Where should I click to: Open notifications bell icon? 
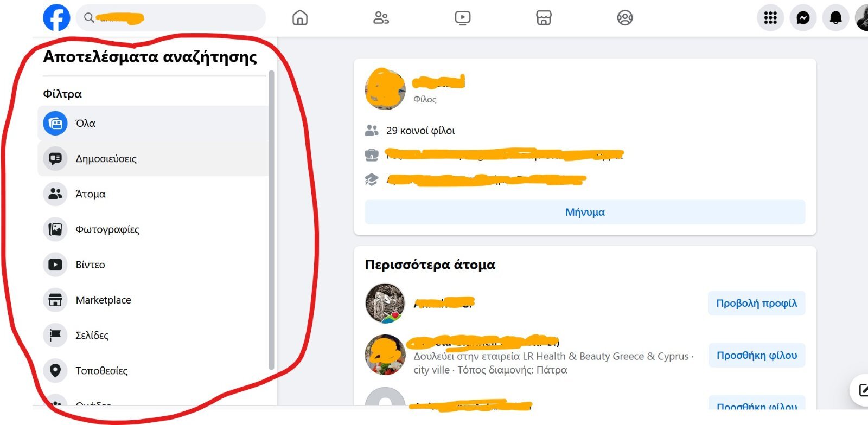pyautogui.click(x=835, y=18)
